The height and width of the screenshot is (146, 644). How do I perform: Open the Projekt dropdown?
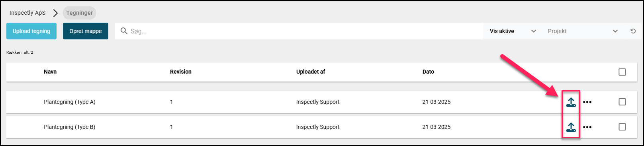click(x=583, y=31)
